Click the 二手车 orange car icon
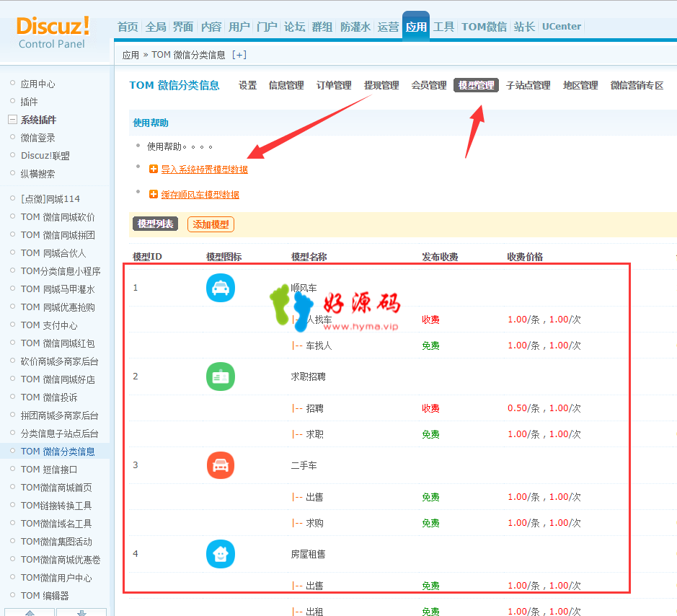This screenshot has height=616, width=677. click(x=220, y=465)
